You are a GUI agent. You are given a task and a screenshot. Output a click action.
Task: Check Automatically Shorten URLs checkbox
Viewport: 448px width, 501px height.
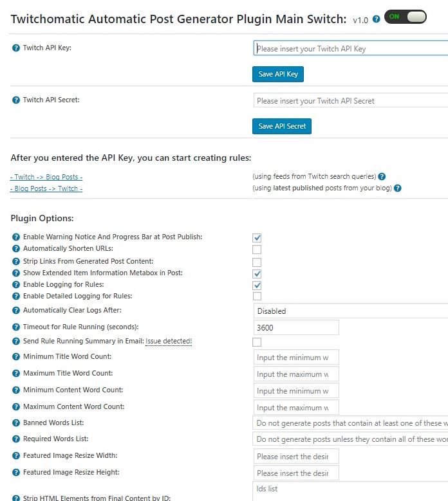[x=257, y=250]
